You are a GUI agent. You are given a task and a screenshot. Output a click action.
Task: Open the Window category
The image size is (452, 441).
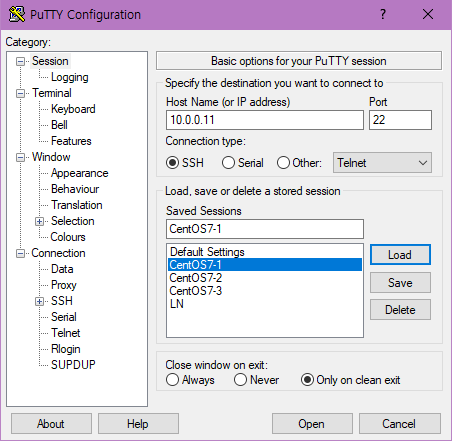[51, 157]
